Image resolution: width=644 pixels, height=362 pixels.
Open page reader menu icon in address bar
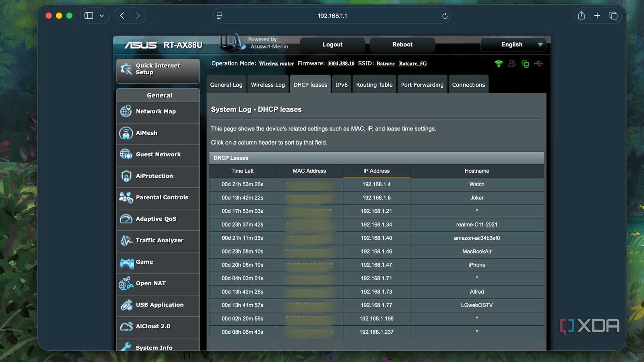click(219, 16)
